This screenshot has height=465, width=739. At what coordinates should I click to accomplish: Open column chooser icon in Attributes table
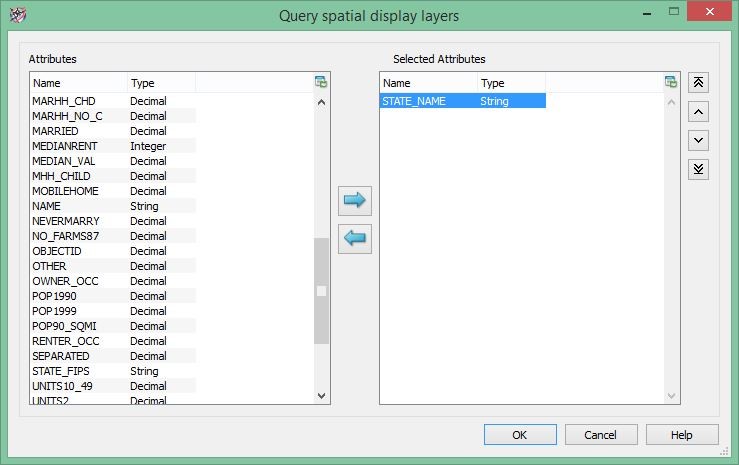click(321, 83)
